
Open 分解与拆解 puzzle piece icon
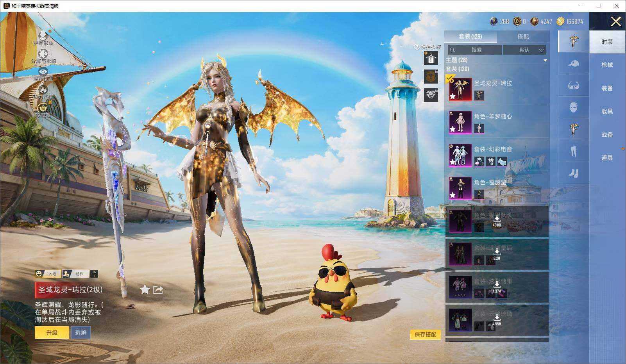point(43,54)
